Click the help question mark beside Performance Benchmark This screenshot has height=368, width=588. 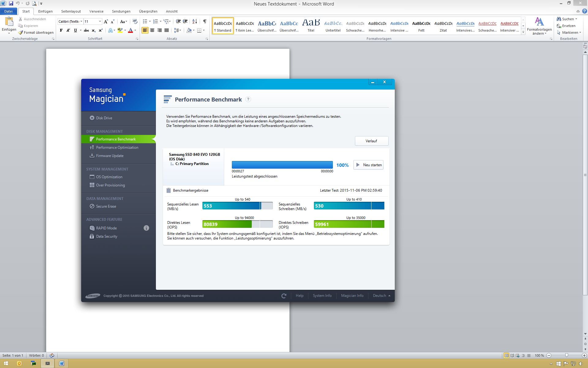pyautogui.click(x=248, y=99)
